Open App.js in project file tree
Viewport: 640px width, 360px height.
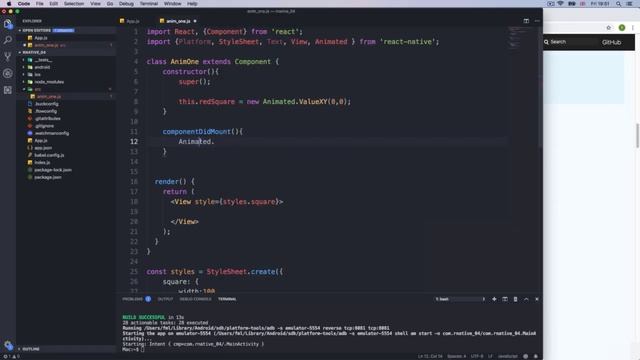pyautogui.click(x=40, y=141)
